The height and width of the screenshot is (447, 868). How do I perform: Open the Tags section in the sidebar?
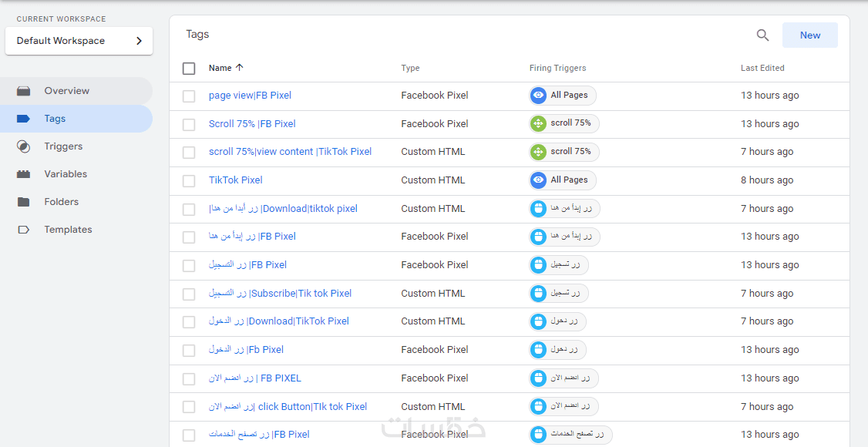[x=55, y=119]
